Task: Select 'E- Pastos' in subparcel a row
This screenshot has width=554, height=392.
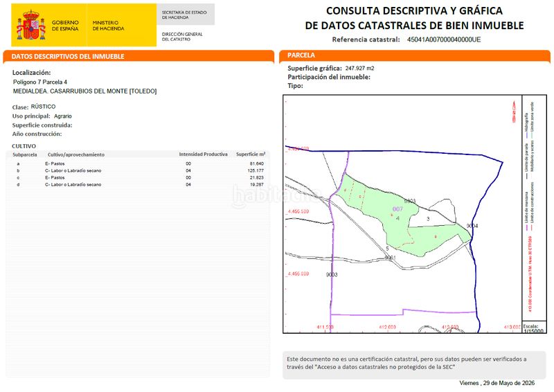Action: (55, 163)
